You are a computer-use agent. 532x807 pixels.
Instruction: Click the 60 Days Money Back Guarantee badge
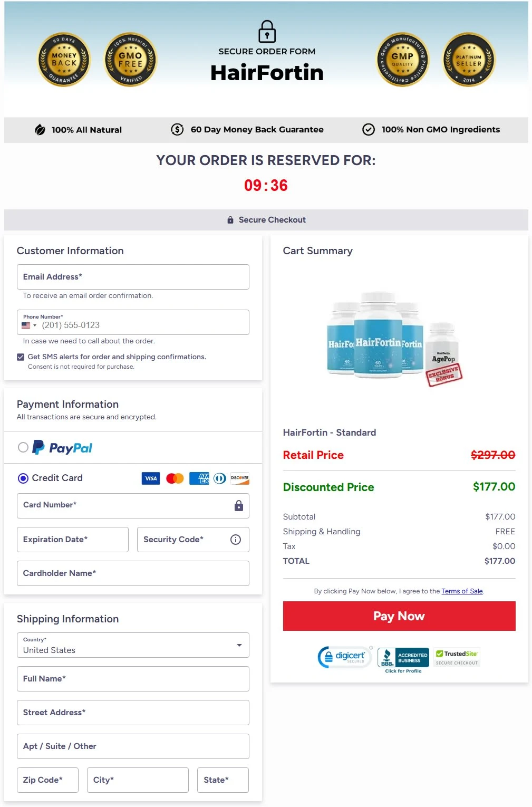(x=63, y=59)
